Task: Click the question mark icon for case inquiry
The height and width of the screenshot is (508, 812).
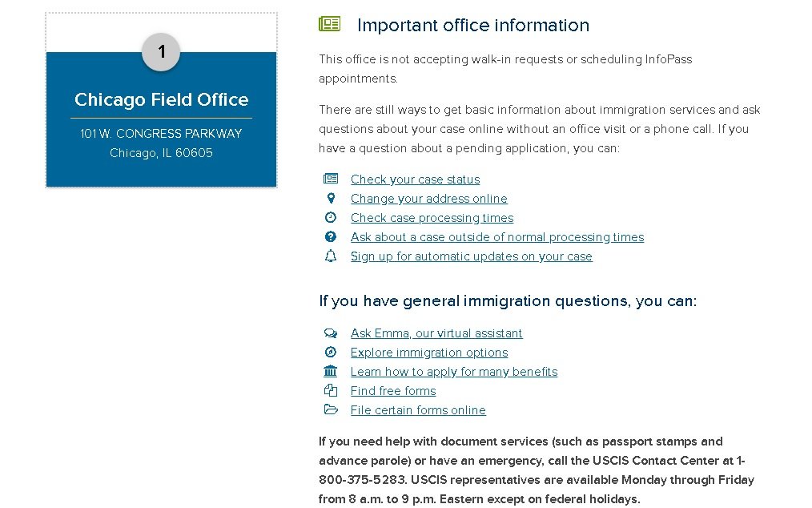Action: click(331, 236)
